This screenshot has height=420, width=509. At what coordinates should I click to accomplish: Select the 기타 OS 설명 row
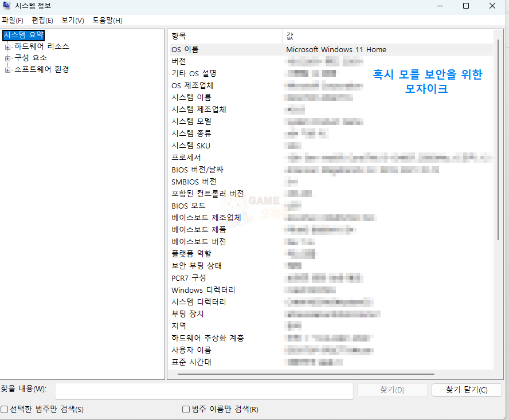click(x=331, y=73)
